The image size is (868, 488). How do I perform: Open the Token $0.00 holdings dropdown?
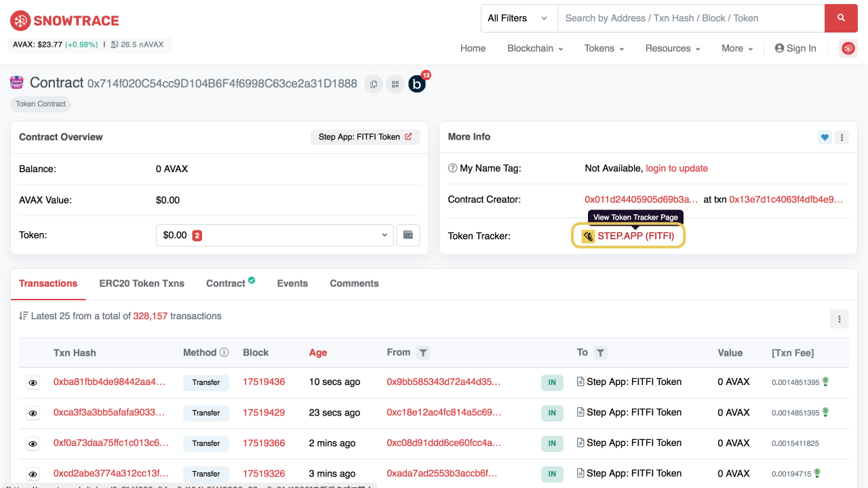275,235
